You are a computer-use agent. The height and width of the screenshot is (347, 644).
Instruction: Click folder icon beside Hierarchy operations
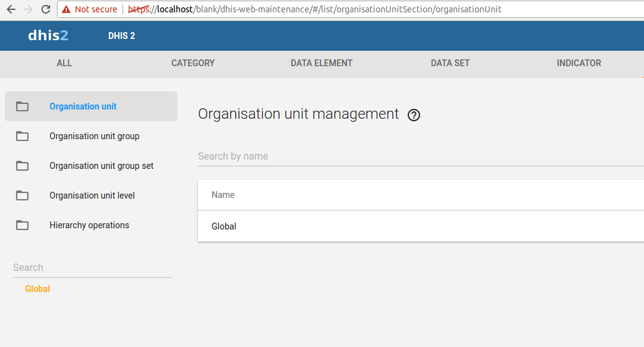[x=22, y=225]
